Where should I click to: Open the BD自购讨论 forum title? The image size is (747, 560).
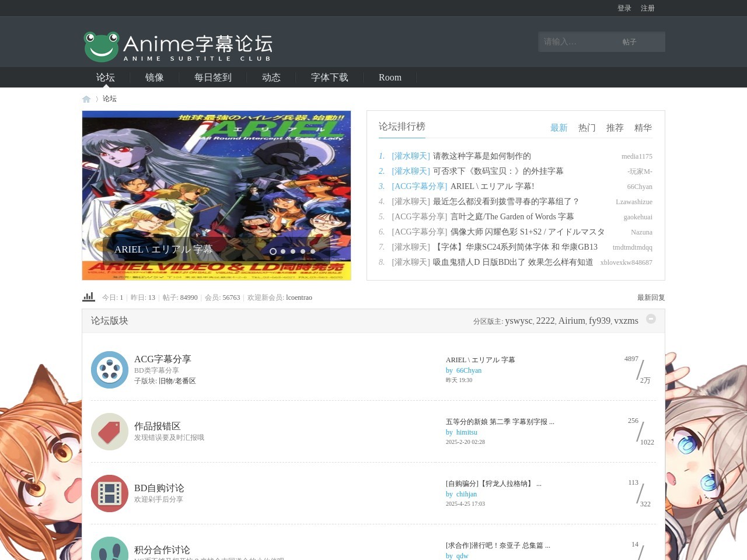coord(159,488)
